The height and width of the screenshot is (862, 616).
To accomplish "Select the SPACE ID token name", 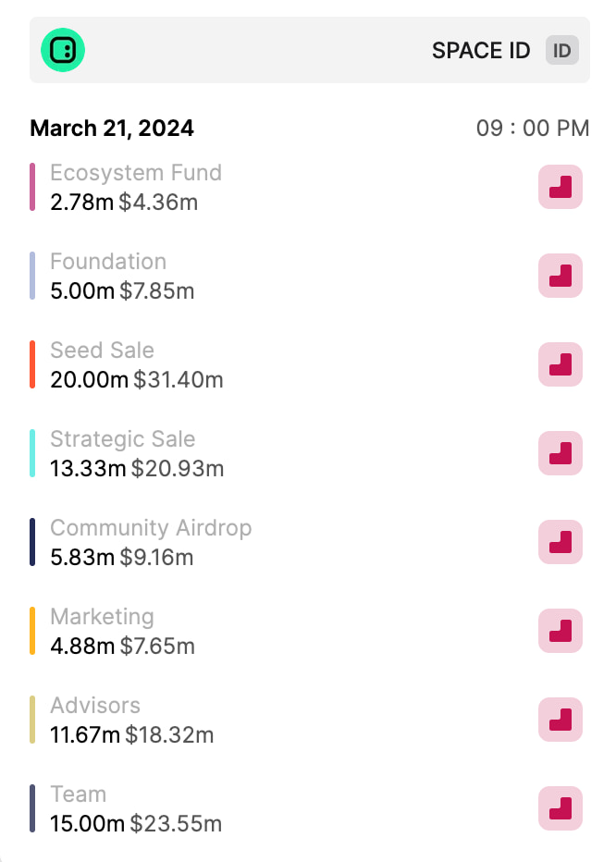I will (x=481, y=51).
